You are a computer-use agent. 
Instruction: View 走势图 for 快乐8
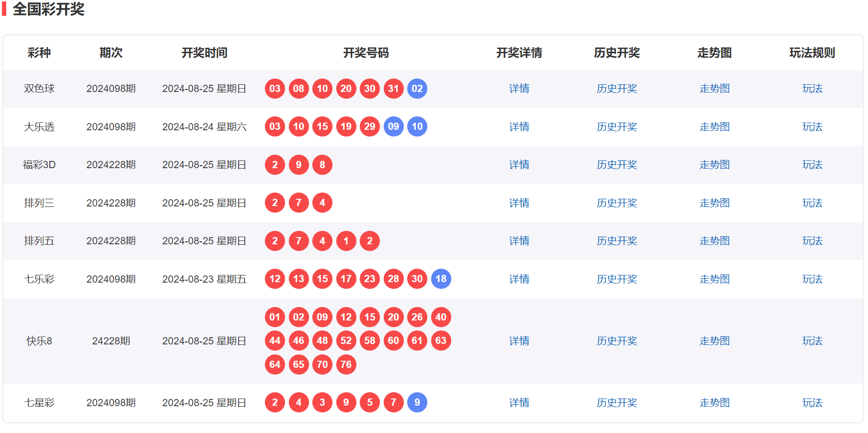point(714,341)
